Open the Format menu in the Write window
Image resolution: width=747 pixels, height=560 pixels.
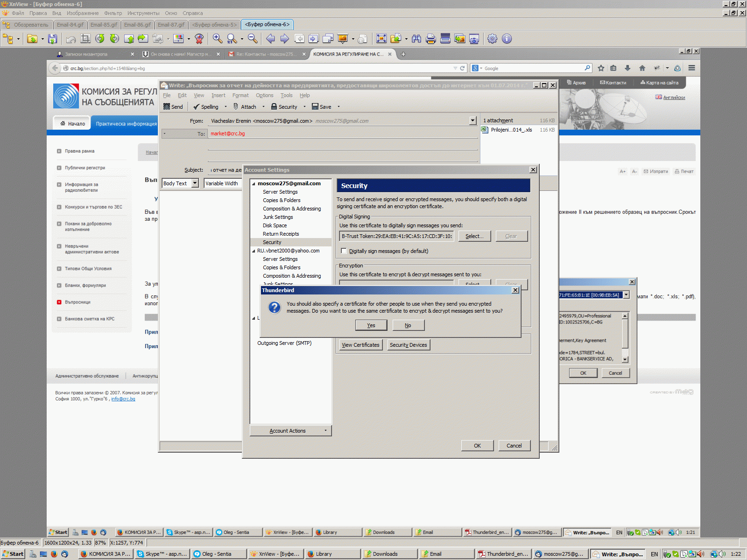(240, 95)
